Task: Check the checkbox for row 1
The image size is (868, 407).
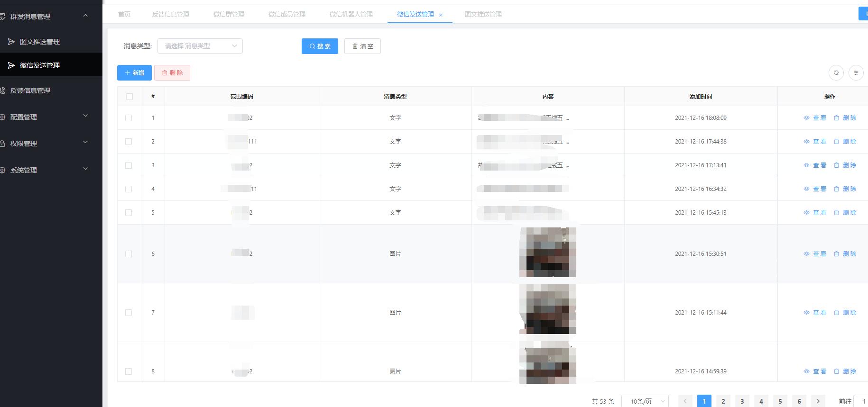Action: (x=129, y=118)
